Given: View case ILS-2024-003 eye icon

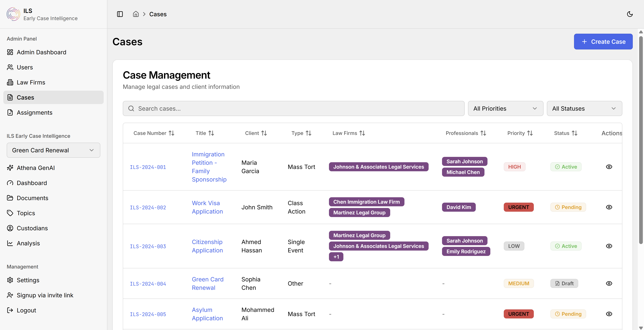Looking at the screenshot, I should point(609,246).
